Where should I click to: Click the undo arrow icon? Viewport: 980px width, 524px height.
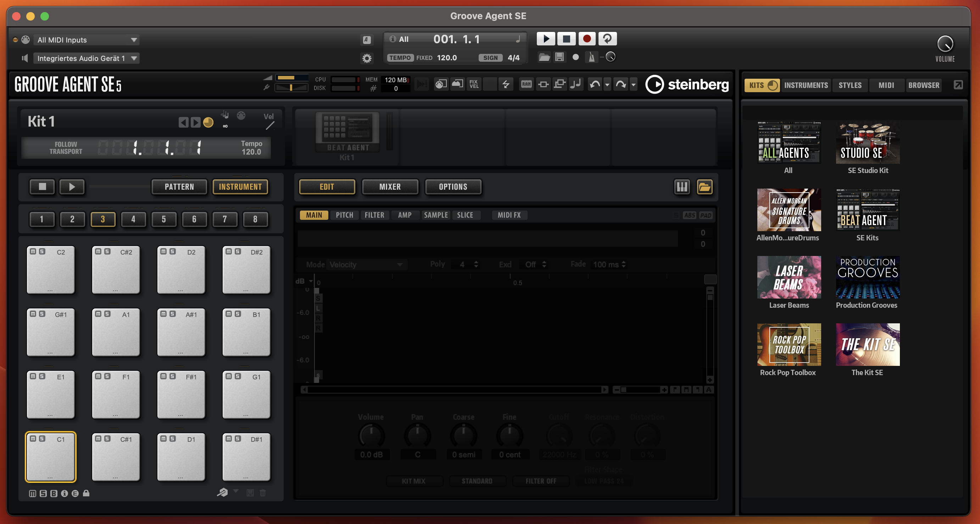(x=595, y=84)
